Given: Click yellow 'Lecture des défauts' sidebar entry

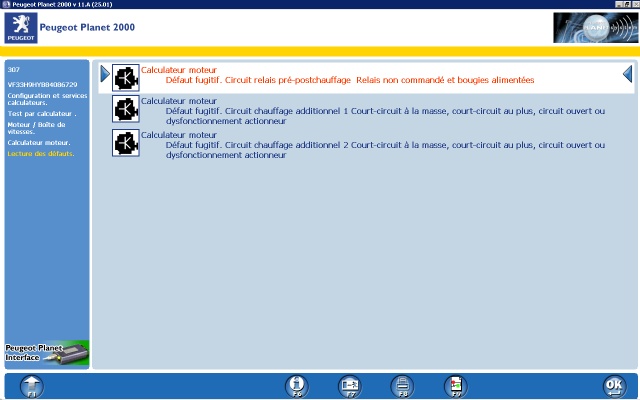Looking at the screenshot, I should click(x=41, y=154).
